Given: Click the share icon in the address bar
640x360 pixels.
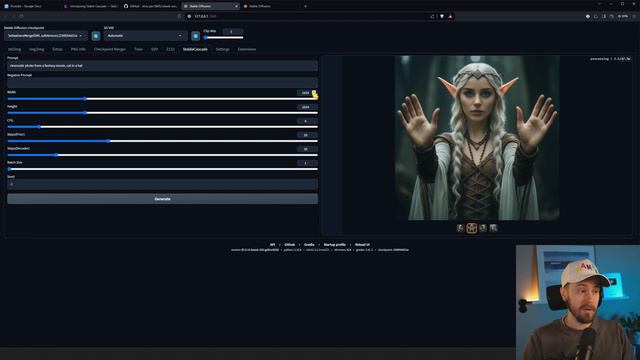Looking at the screenshot, I should (x=432, y=16).
